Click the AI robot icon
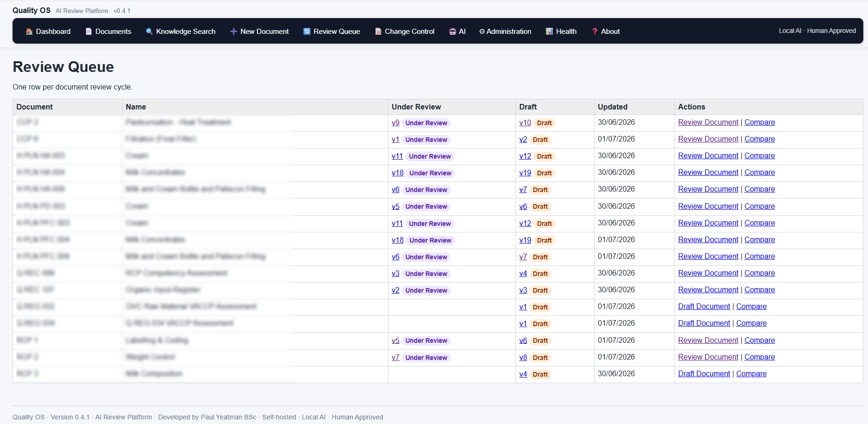This screenshot has height=424, width=868. [x=453, y=32]
